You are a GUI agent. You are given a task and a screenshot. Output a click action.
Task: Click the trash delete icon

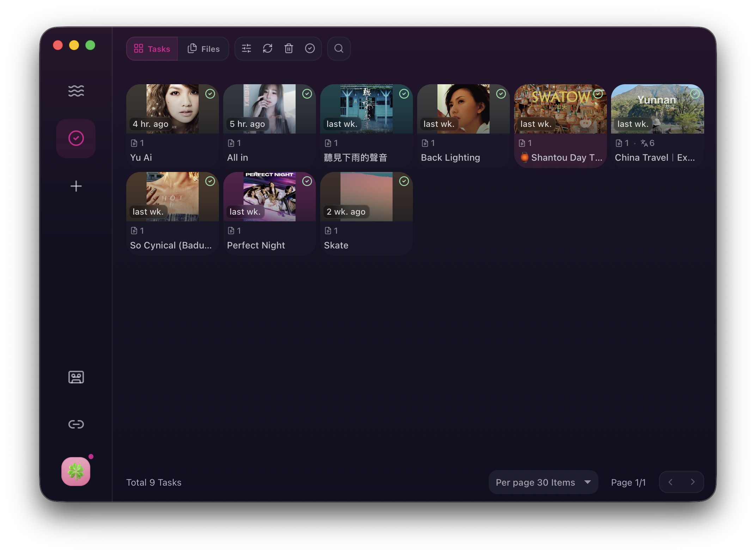click(289, 49)
